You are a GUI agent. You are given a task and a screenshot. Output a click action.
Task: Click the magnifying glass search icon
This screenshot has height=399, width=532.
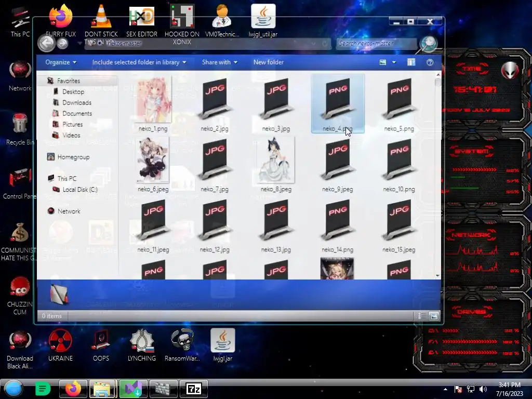coord(429,44)
